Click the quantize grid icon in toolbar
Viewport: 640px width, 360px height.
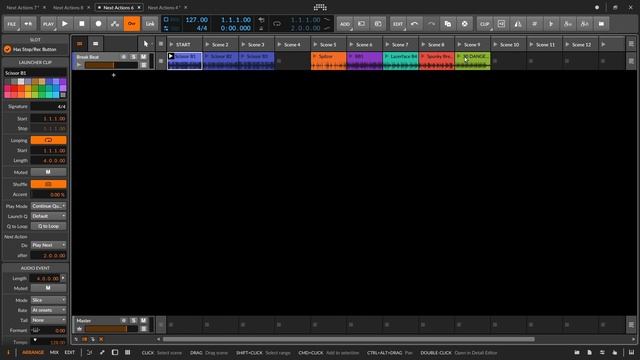535,24
